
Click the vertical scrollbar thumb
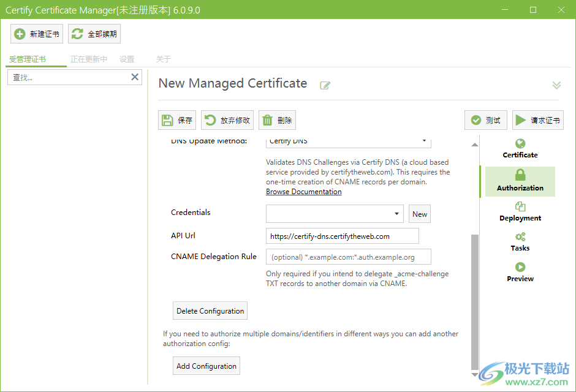click(475, 302)
